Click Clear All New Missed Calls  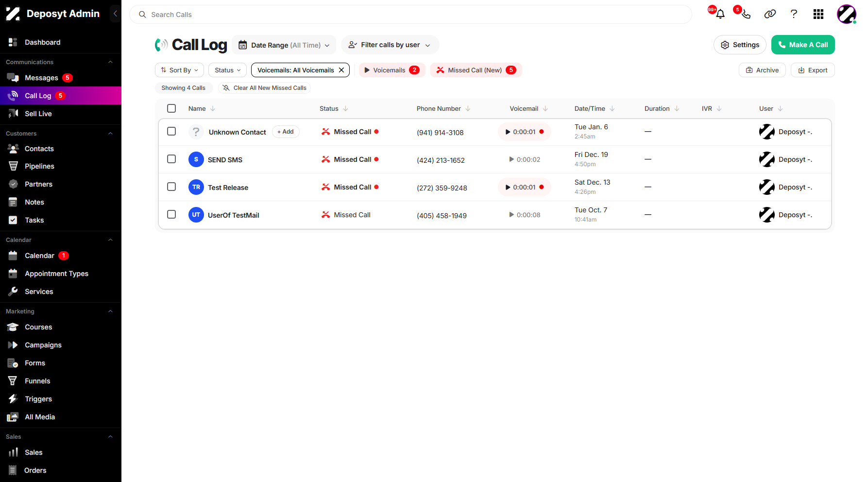[264, 88]
